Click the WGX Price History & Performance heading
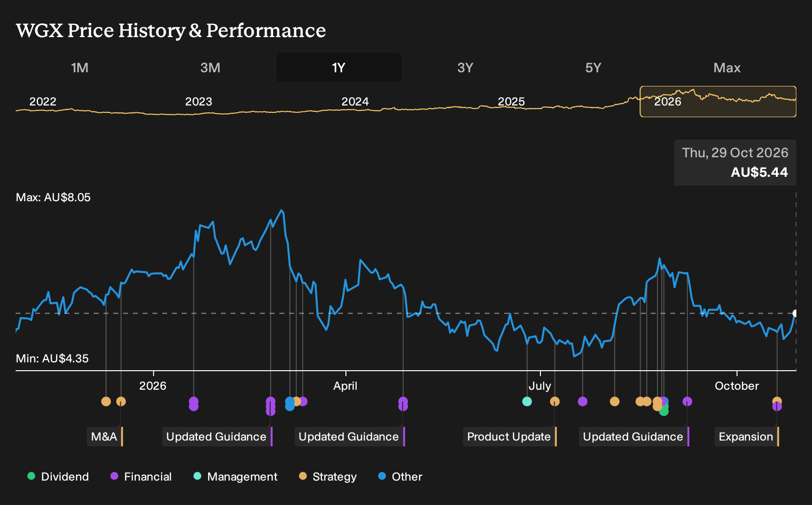Viewport: 812px width, 505px height. pos(171,30)
